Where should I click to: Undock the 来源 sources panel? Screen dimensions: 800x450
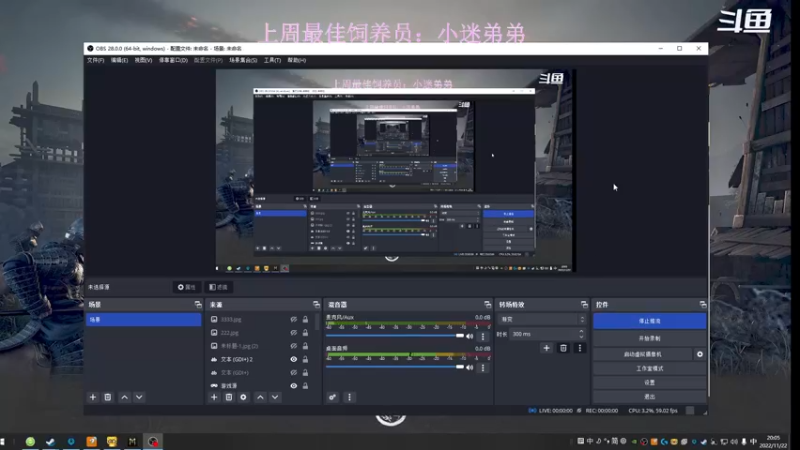tap(316, 305)
